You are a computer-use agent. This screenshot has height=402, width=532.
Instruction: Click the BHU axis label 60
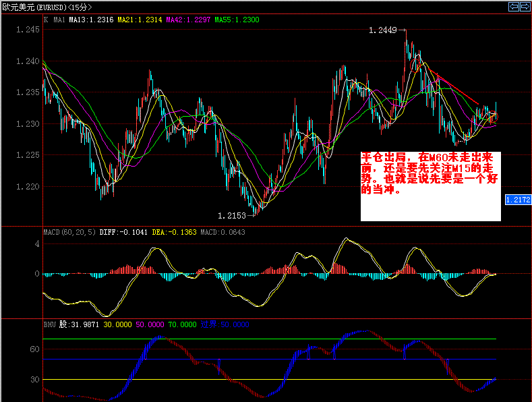point(34,349)
